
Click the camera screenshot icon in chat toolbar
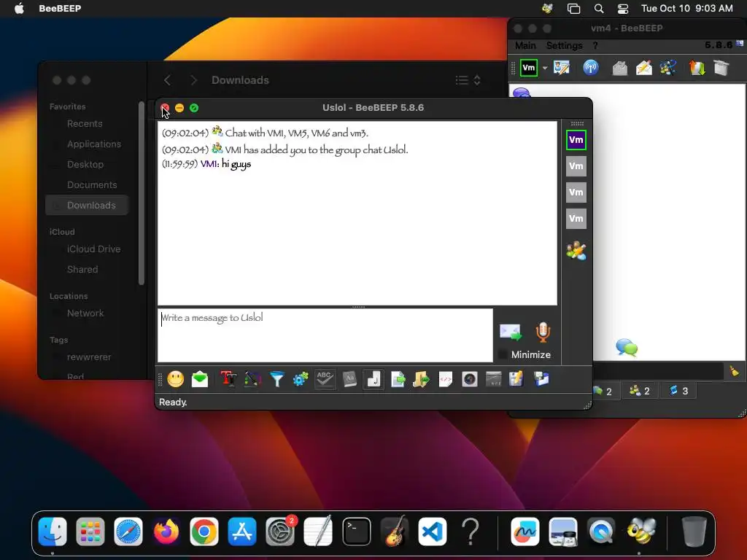(x=470, y=379)
